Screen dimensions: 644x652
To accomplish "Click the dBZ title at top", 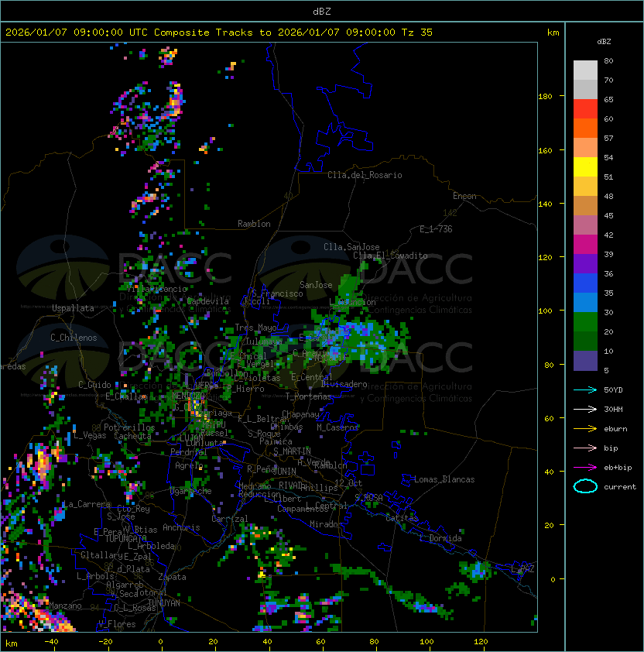I will point(321,11).
